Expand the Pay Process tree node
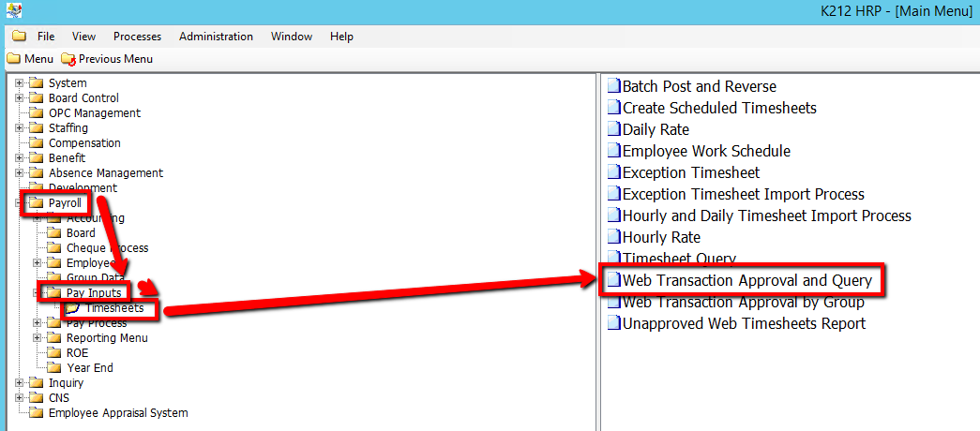 point(38,323)
